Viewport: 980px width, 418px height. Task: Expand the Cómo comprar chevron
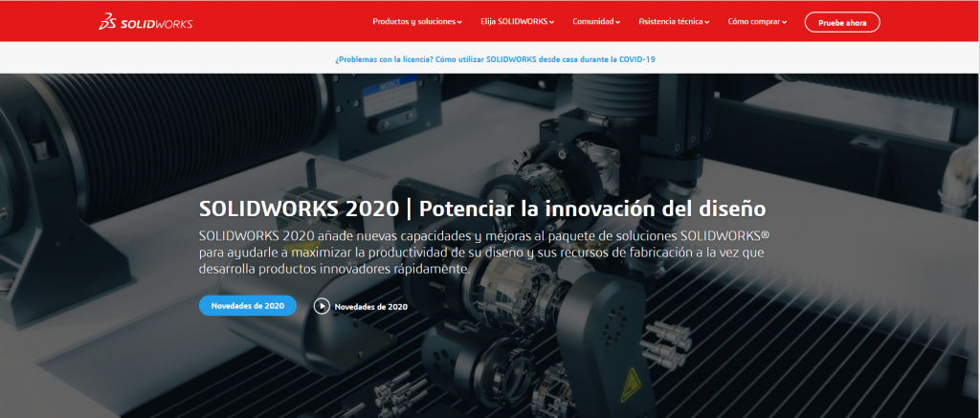[784, 23]
